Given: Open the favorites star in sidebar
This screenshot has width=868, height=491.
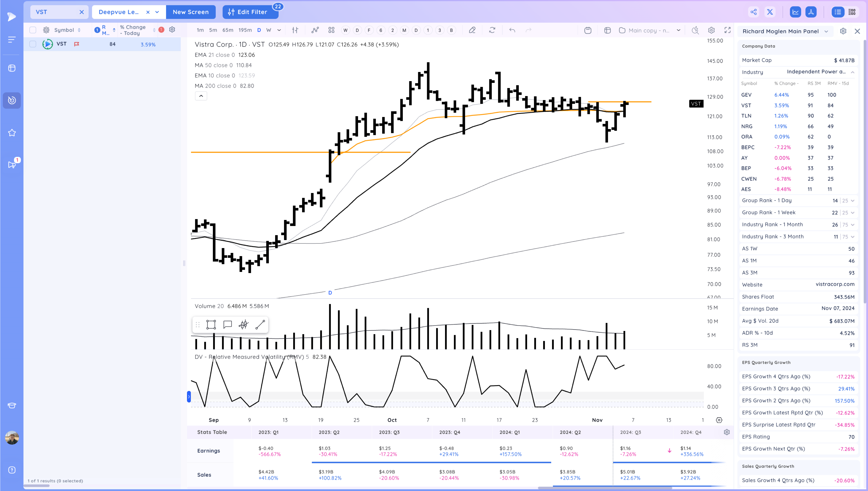Looking at the screenshot, I should pyautogui.click(x=12, y=133).
